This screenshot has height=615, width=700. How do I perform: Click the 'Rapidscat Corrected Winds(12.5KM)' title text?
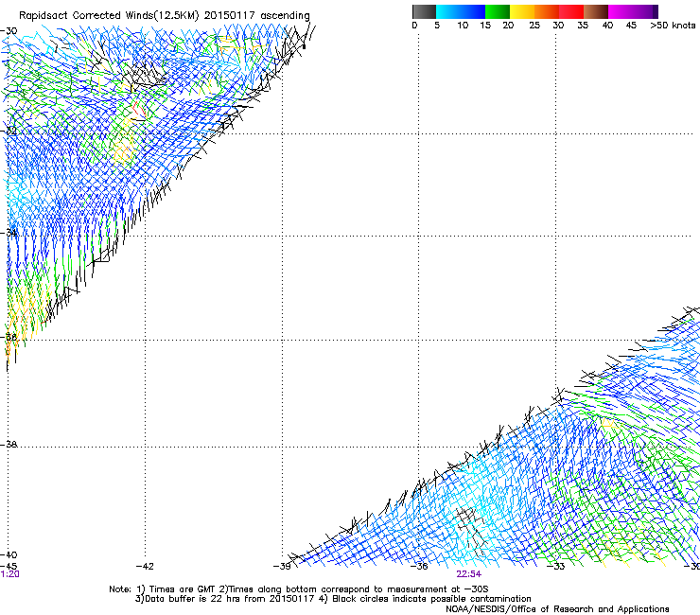coord(109,16)
